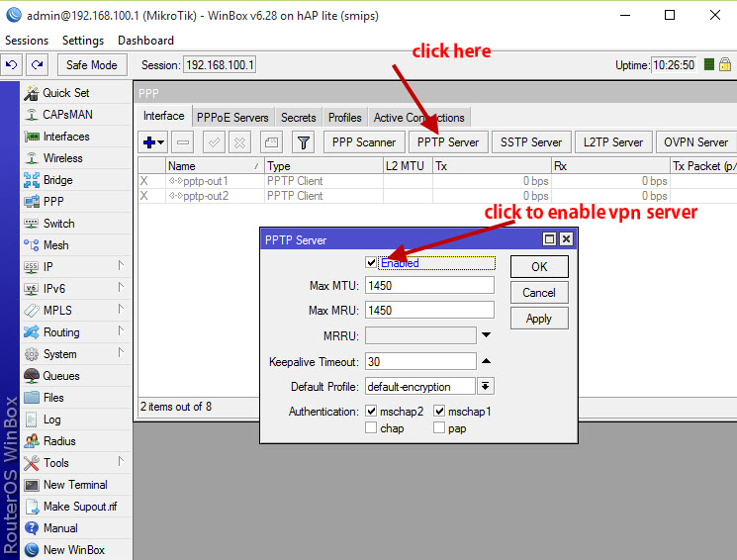
Task: Toggle Safe Mode
Action: (92, 65)
